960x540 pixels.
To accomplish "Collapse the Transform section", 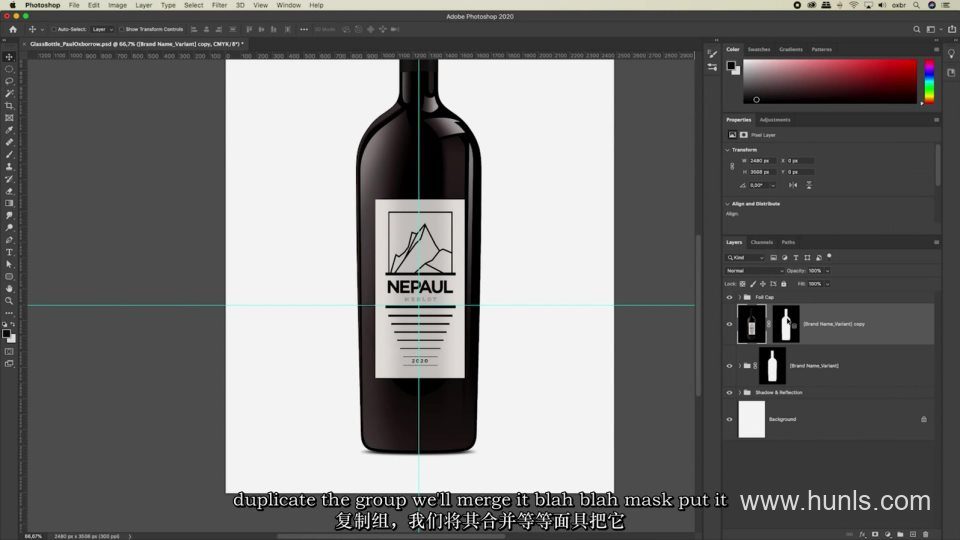I will point(727,150).
